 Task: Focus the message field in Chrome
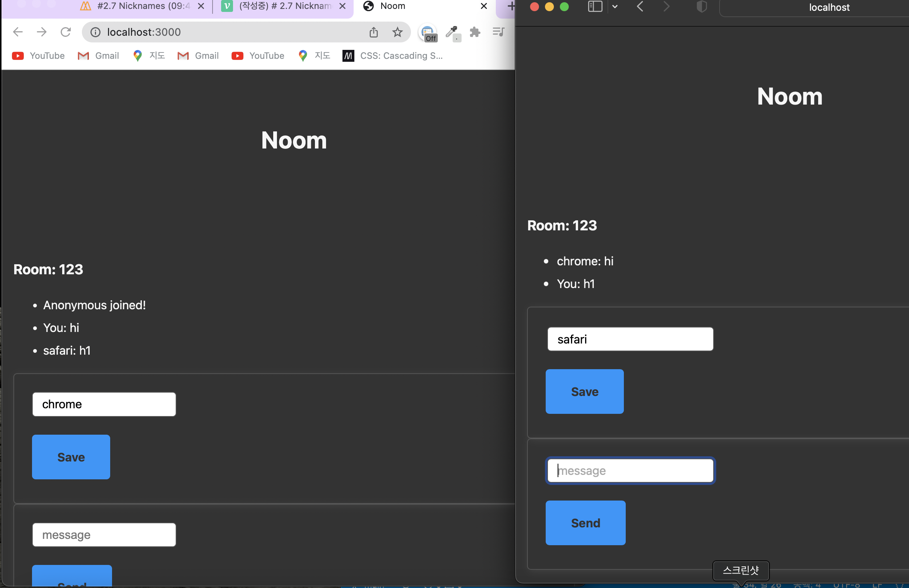[x=104, y=534]
